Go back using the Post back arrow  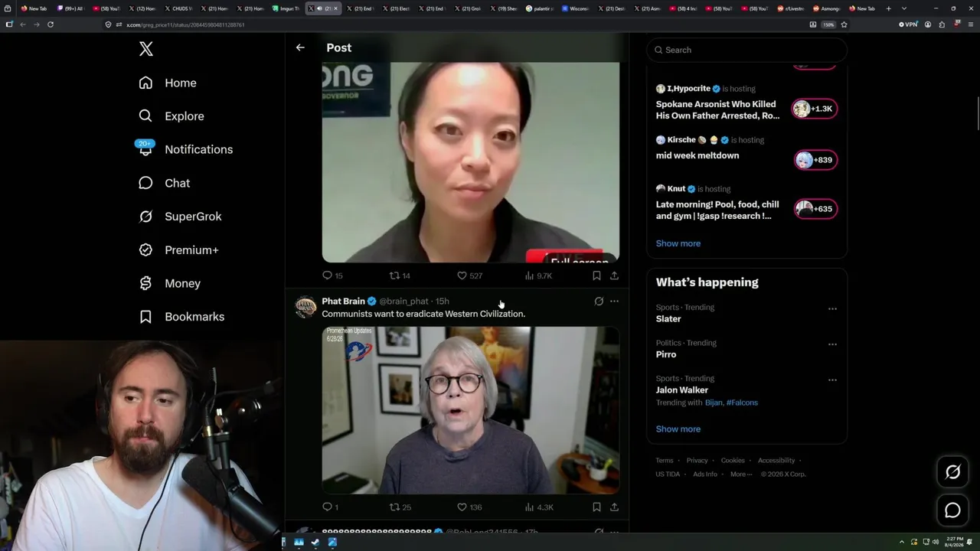click(x=300, y=47)
